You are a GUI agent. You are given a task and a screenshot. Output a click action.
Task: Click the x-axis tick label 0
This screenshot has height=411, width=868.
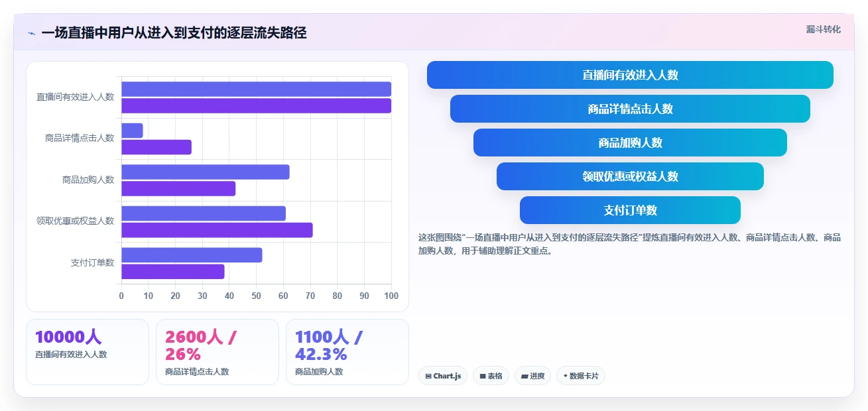coord(121,296)
